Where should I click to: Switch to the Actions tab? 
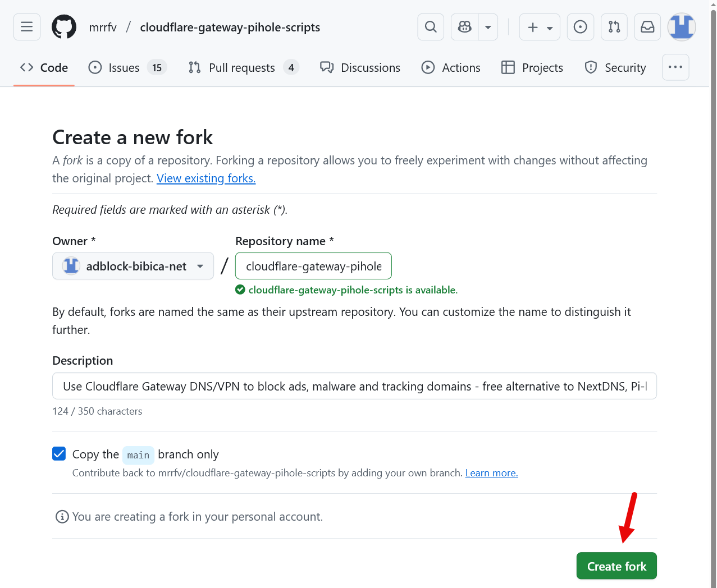click(x=451, y=68)
